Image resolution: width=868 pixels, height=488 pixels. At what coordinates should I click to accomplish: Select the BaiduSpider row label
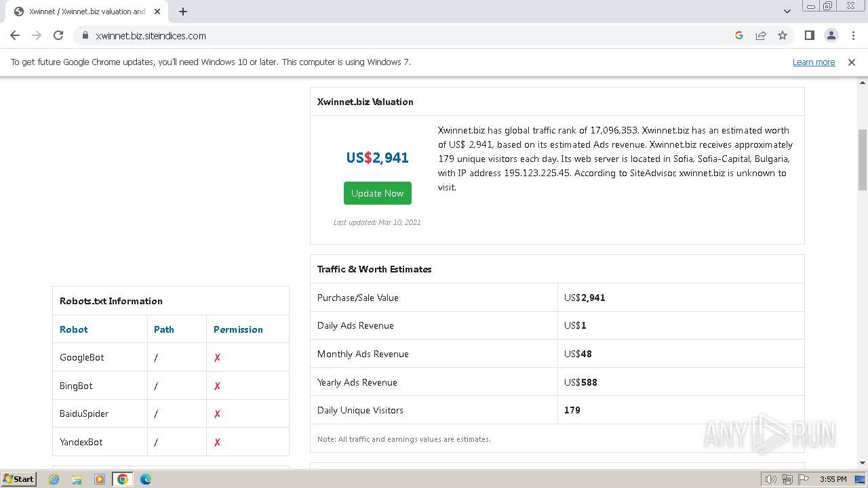click(x=84, y=413)
